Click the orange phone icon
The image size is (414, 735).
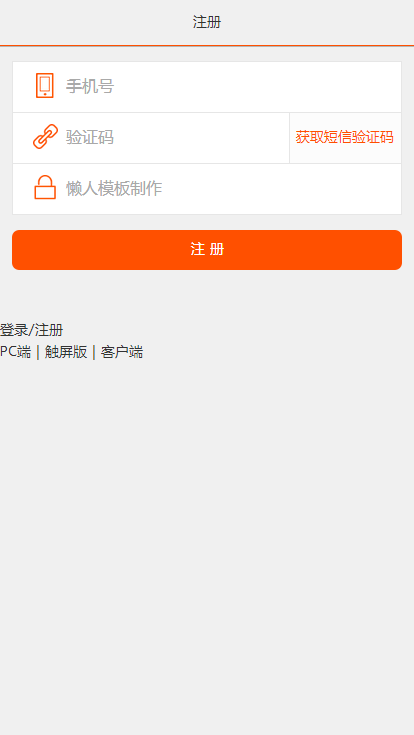pos(45,86)
